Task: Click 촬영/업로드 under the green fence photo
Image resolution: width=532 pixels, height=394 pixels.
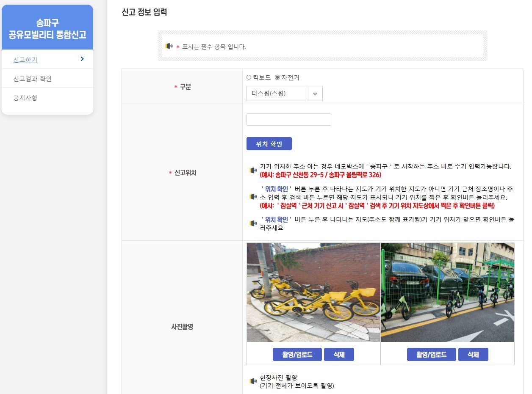Action: [432, 355]
